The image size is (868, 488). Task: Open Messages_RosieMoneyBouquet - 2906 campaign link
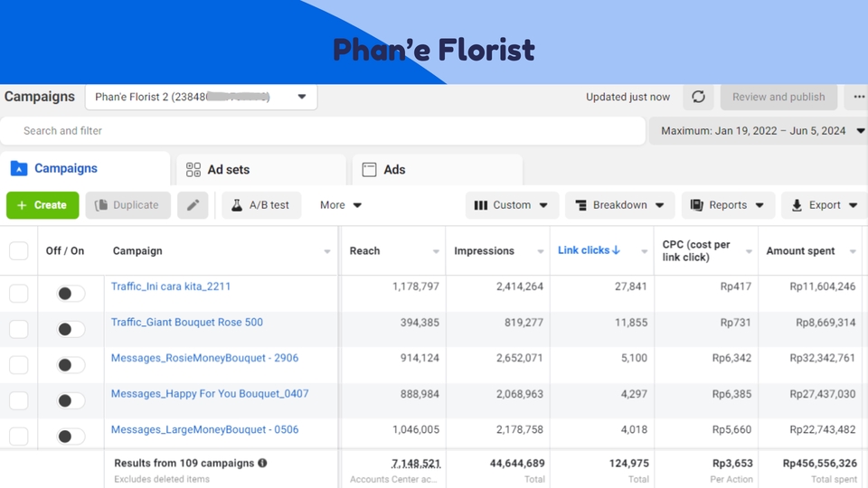[x=204, y=358]
